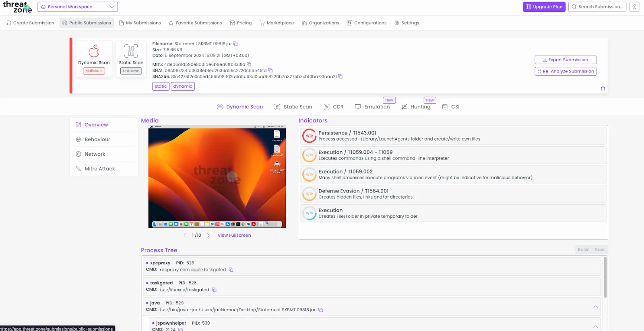Copy the SHA256 hash
Viewport: 644px width, 331px height.
(x=341, y=76)
